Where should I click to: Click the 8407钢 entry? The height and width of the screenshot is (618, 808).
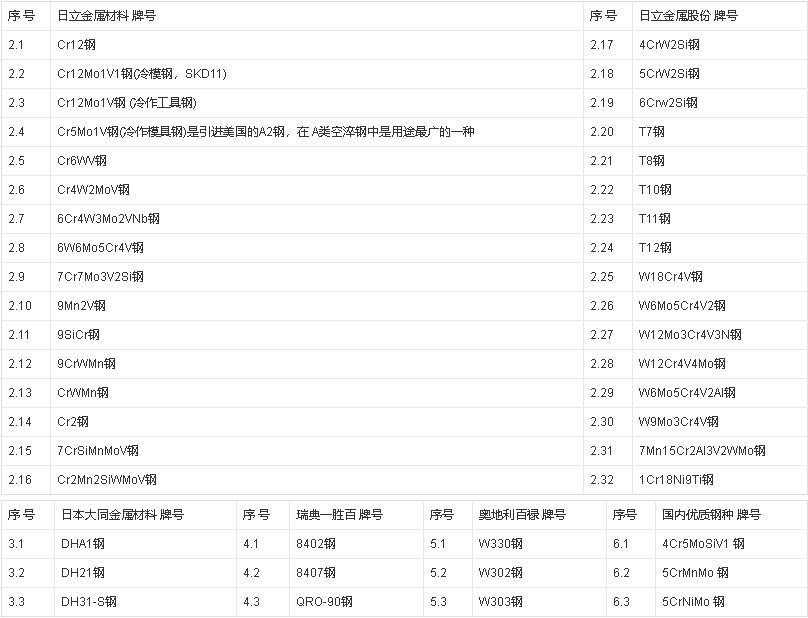click(320, 573)
